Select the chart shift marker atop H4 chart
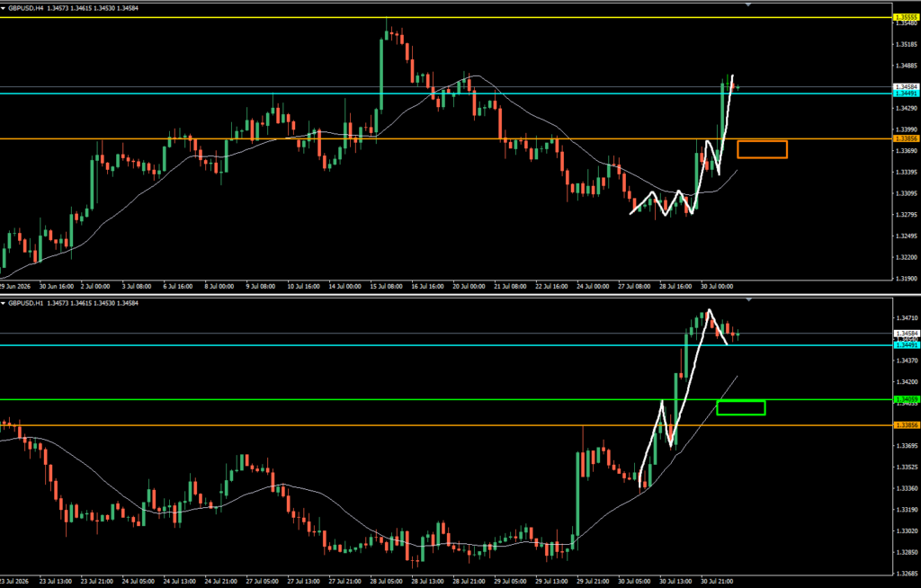 (747, 4)
